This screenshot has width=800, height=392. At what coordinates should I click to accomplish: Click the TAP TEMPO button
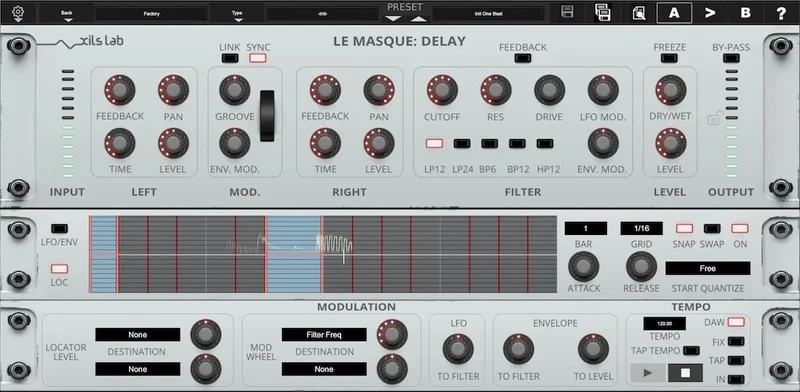[x=691, y=351]
